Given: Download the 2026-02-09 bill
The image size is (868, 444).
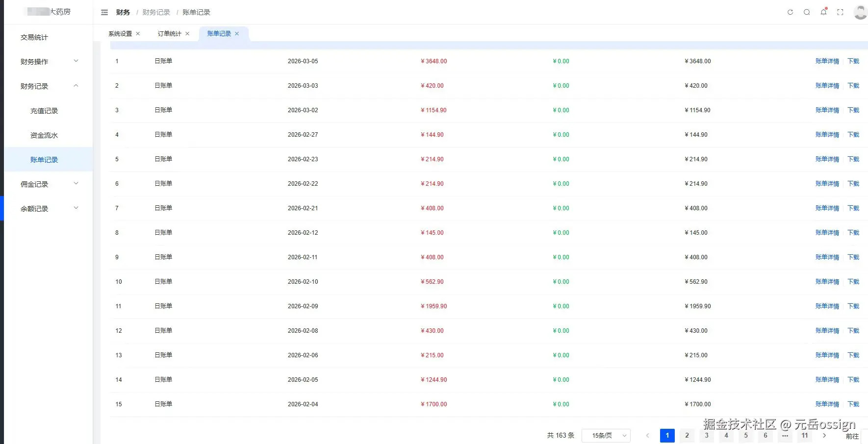Looking at the screenshot, I should (x=854, y=306).
